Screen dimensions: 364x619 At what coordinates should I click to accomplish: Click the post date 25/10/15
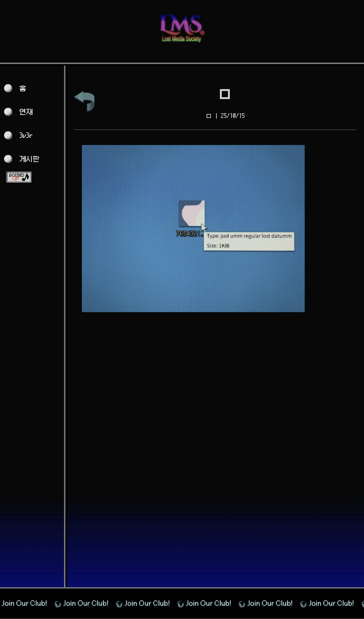[233, 116]
